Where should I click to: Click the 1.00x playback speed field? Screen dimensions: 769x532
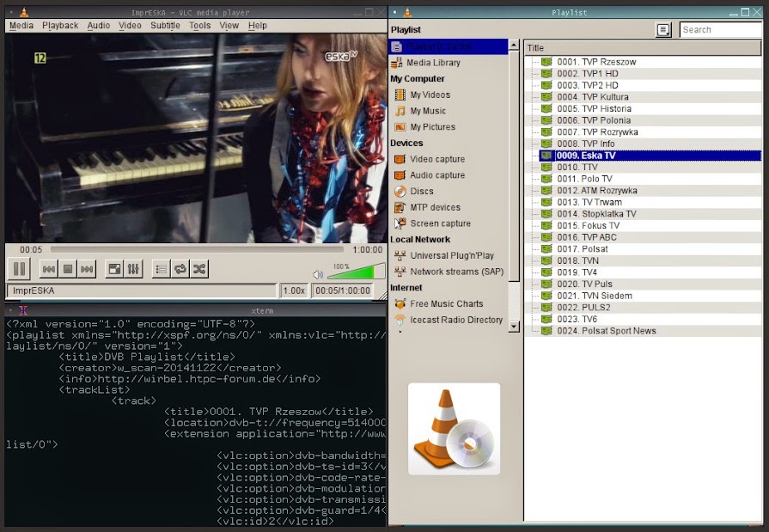point(294,291)
